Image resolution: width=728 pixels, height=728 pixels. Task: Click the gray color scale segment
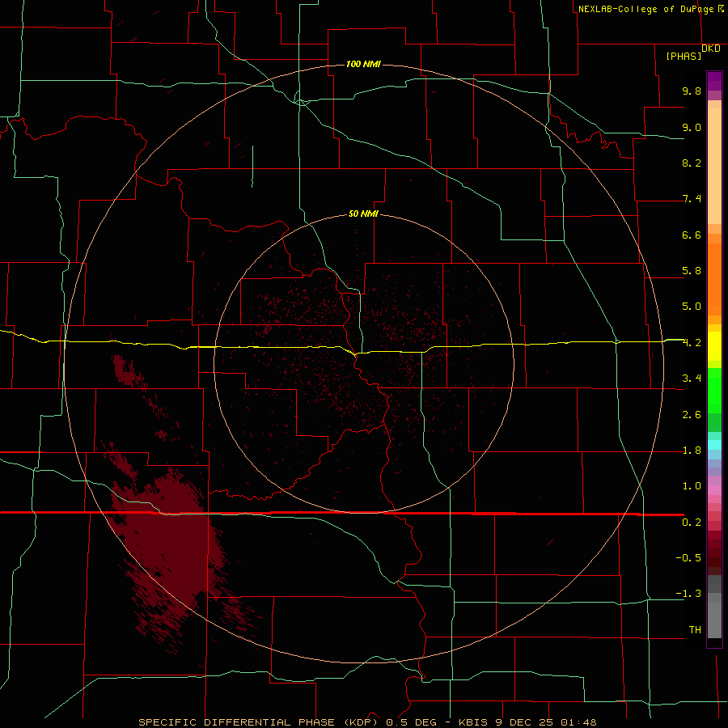pos(714,607)
